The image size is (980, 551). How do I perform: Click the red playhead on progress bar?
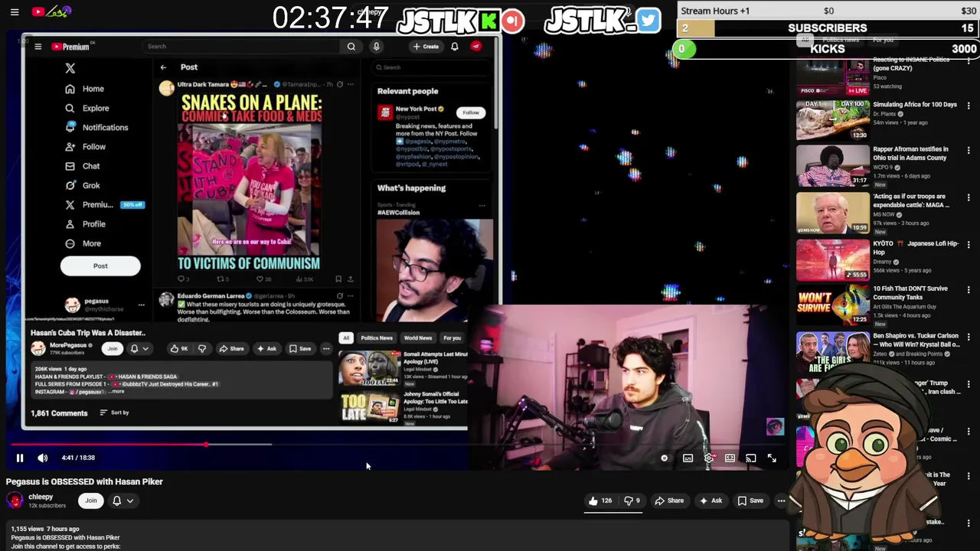coord(206,444)
